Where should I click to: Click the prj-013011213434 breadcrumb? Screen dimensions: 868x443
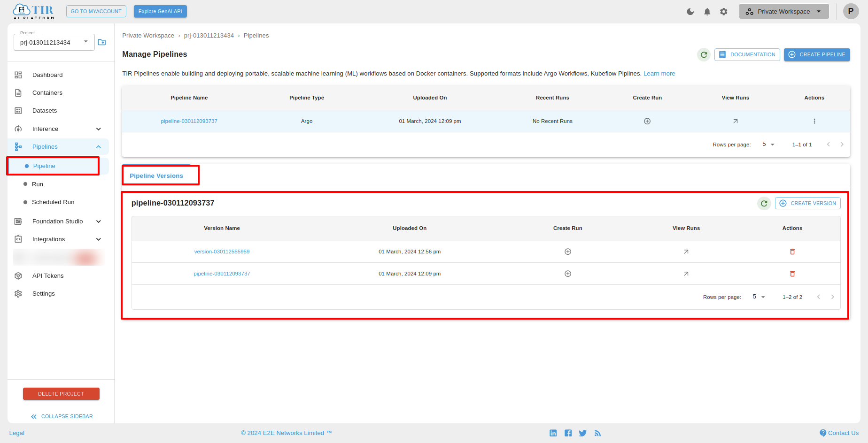[209, 36]
